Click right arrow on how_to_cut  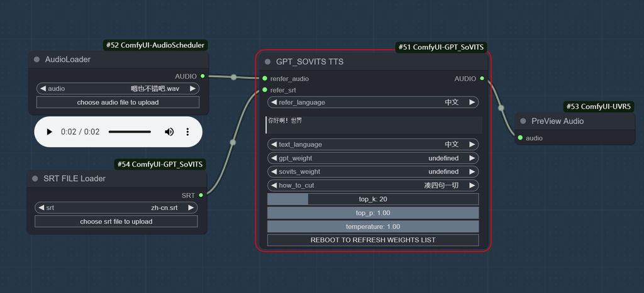pos(472,185)
